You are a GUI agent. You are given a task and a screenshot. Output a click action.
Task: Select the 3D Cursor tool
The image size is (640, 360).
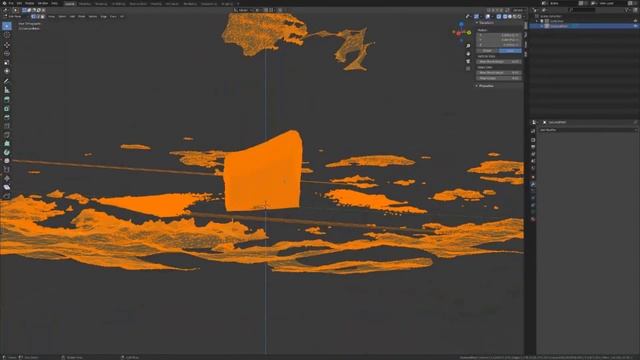(x=7, y=36)
